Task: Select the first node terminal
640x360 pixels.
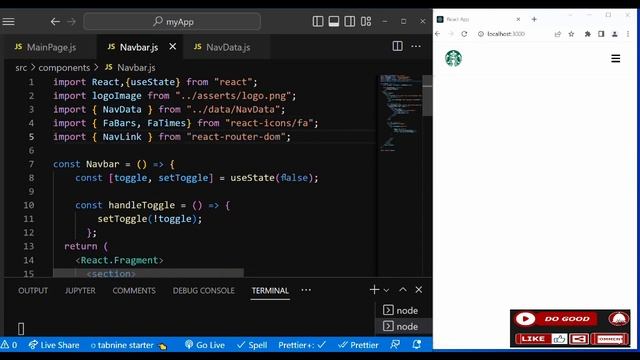Action: point(403,311)
